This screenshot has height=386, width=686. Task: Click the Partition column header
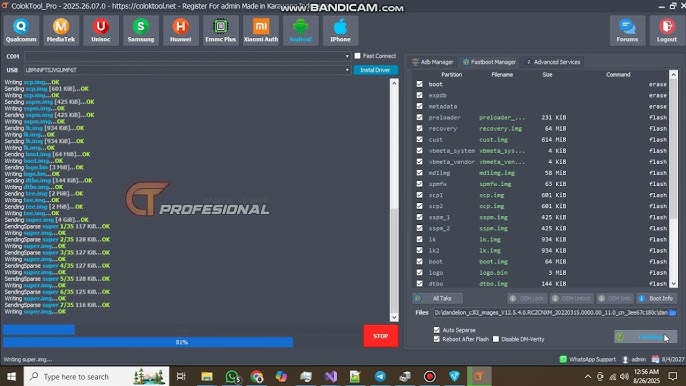452,75
